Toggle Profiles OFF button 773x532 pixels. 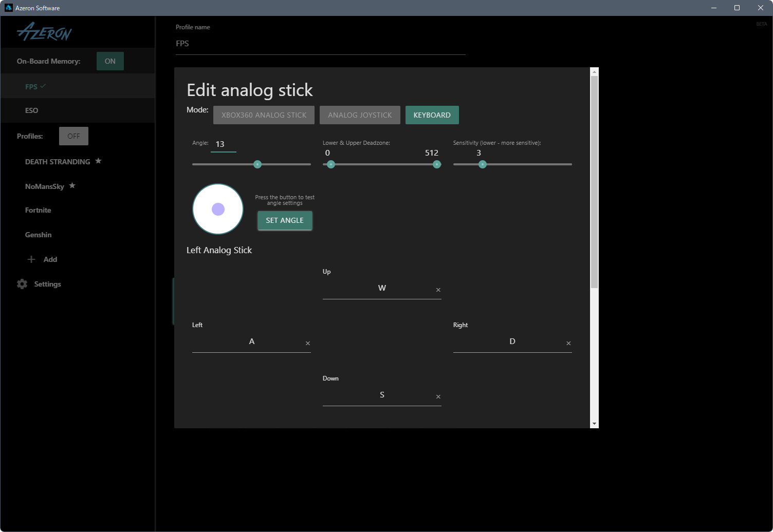point(73,136)
